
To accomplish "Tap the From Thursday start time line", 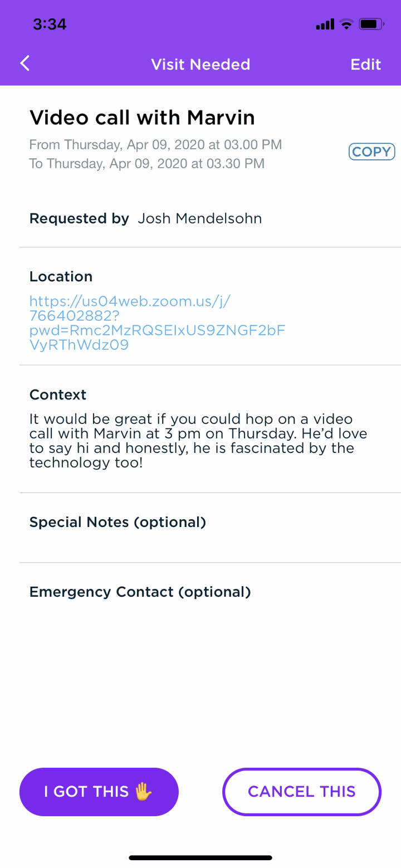I will point(155,145).
